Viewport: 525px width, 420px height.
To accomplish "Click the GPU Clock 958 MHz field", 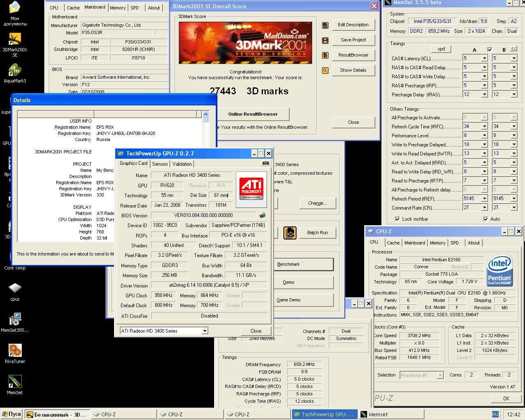I will point(164,295).
